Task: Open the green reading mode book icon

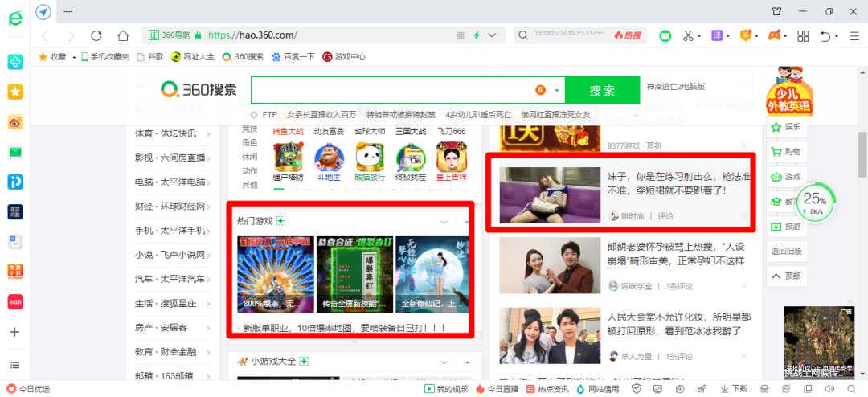Action: [665, 36]
